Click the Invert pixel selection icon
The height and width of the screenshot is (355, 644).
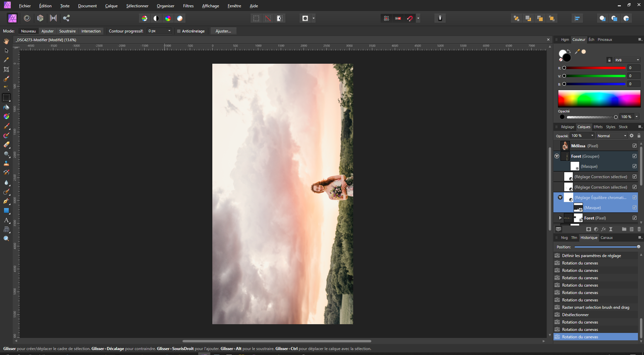click(280, 18)
